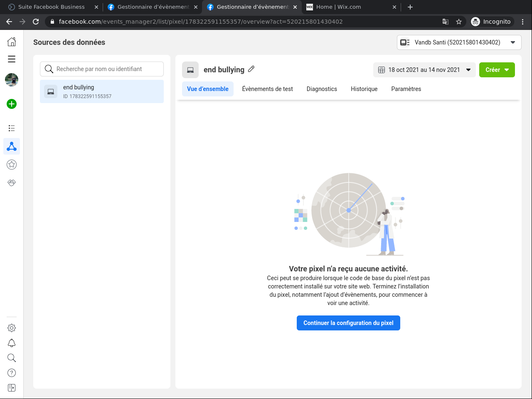Click the pencil icon to rename end bullying
This screenshot has width=532, height=399.
(251, 69)
